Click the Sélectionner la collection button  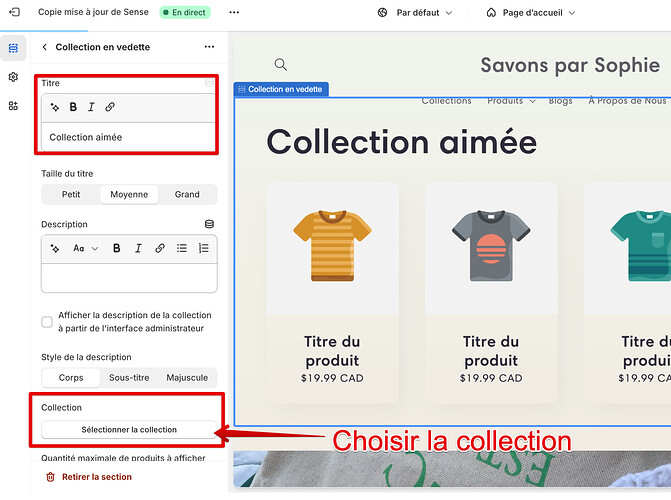click(129, 429)
